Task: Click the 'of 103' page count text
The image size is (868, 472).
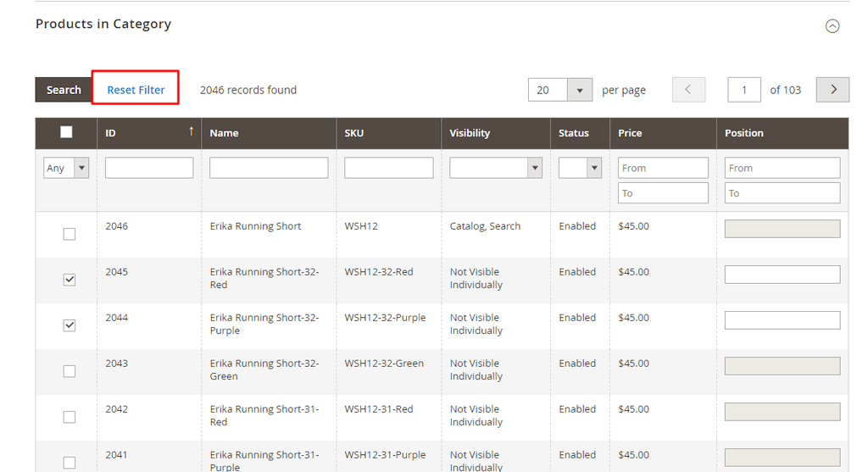Action: click(785, 90)
